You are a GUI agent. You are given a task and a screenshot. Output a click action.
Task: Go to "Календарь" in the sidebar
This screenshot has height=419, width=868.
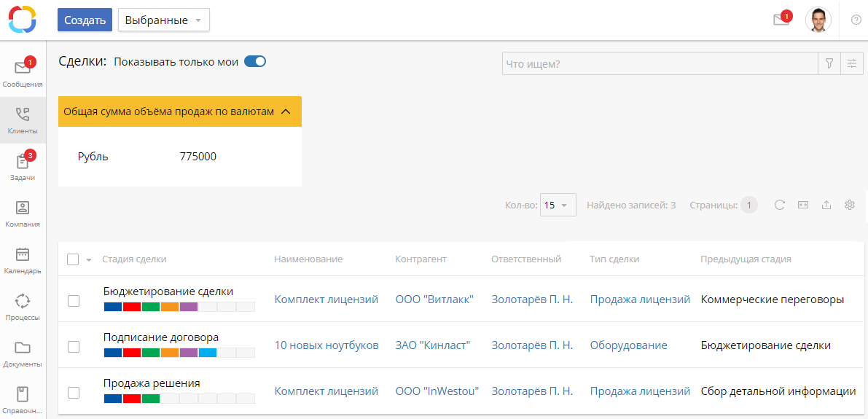point(23,259)
